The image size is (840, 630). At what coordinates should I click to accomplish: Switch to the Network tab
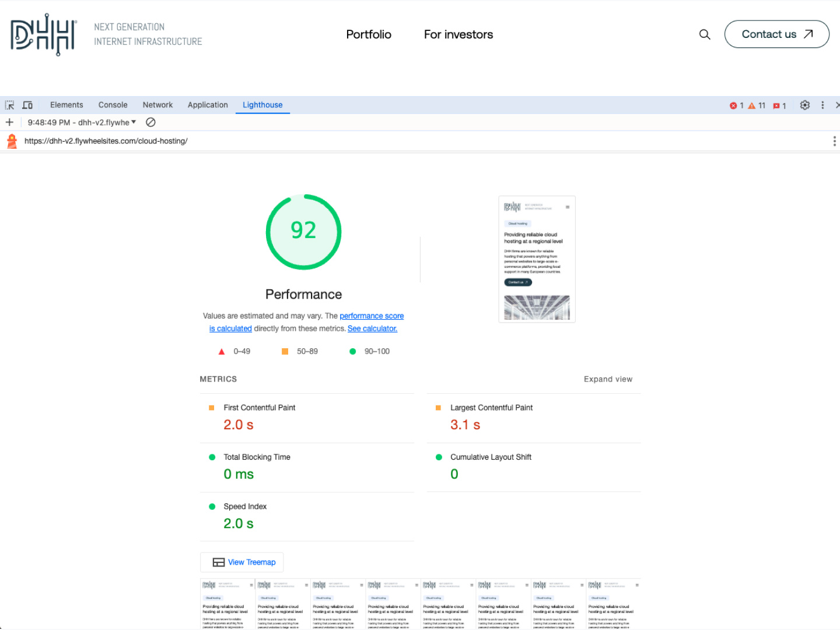click(157, 105)
